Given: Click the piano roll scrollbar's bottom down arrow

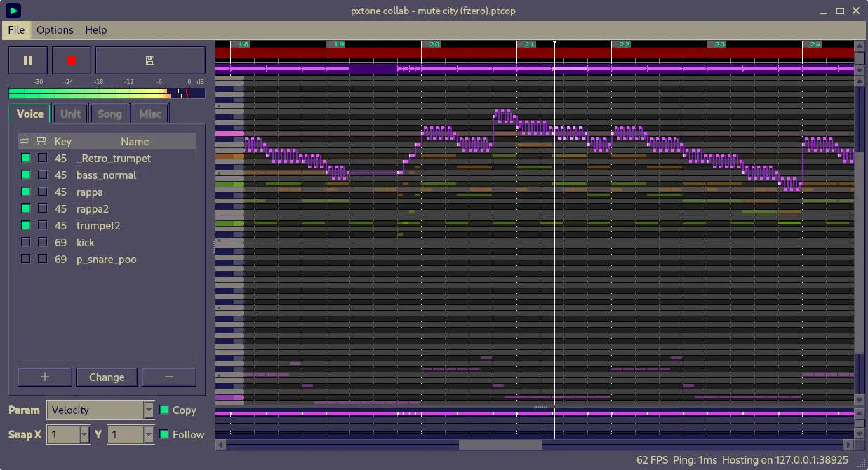Looking at the screenshot, I should pyautogui.click(x=860, y=401).
